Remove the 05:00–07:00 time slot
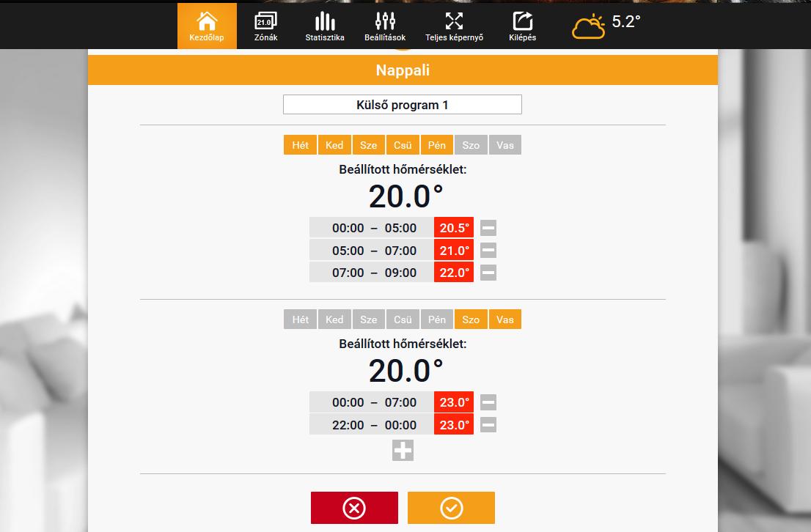 point(488,250)
